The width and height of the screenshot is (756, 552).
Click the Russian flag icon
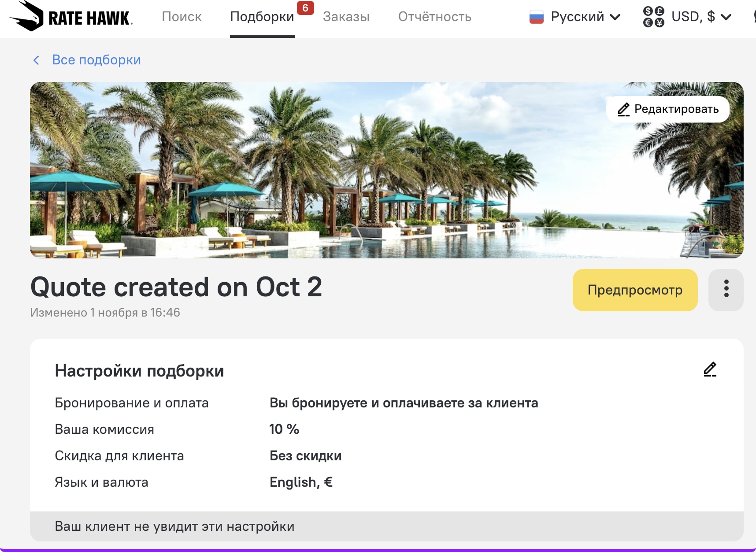pyautogui.click(x=536, y=17)
